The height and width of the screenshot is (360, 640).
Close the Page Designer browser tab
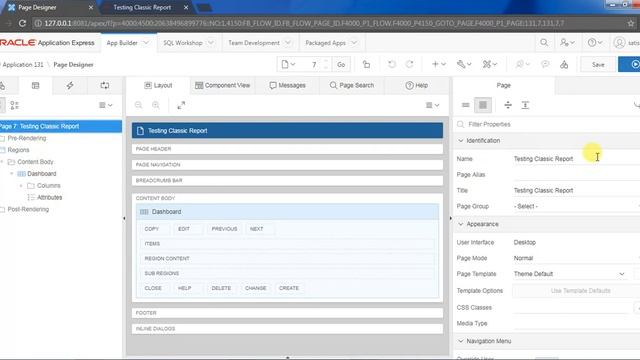[x=91, y=7]
